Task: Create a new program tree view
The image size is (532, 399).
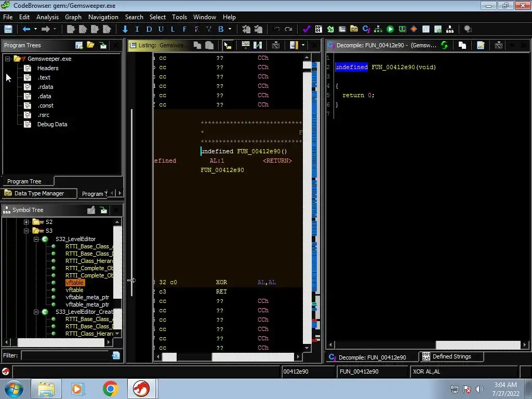Action: pos(79,45)
